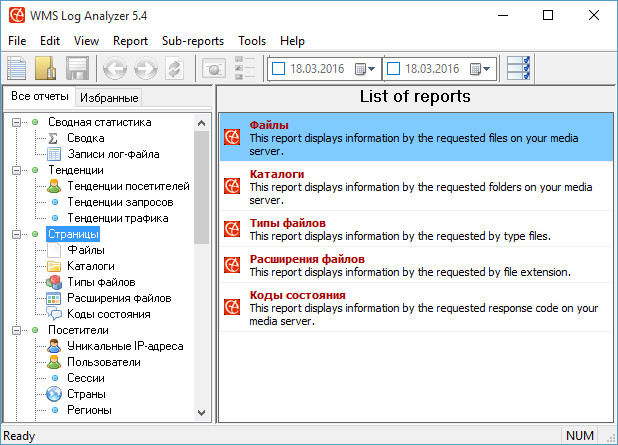618x445 pixels.
Task: Collapse the Посетители tree node
Action: click(18, 330)
